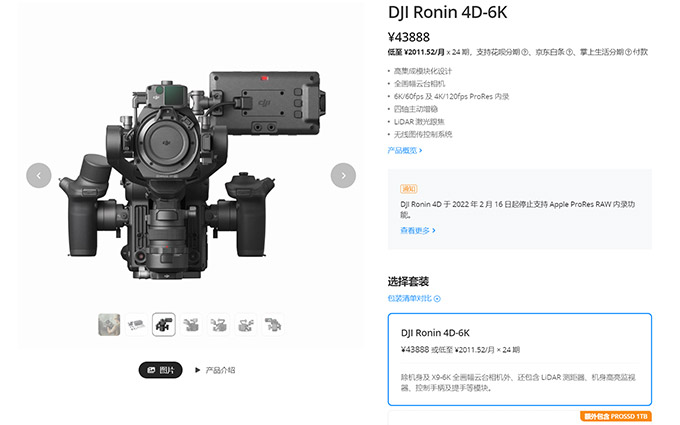Switch to the 图片 tab
The image size is (680, 425).
click(160, 370)
